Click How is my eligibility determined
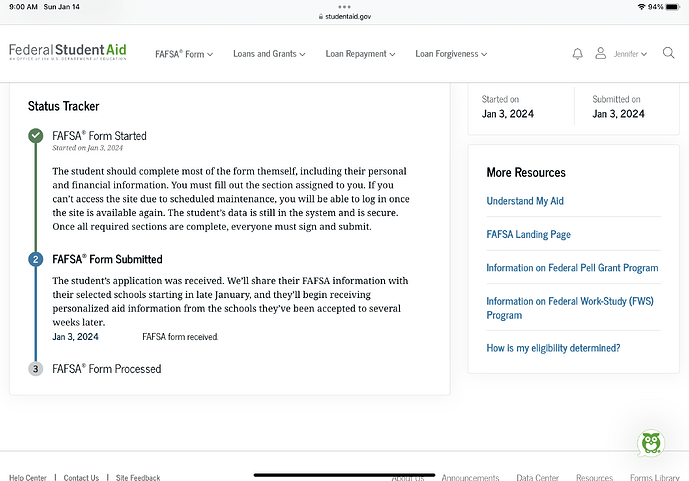The image size is (689, 481). pos(553,348)
